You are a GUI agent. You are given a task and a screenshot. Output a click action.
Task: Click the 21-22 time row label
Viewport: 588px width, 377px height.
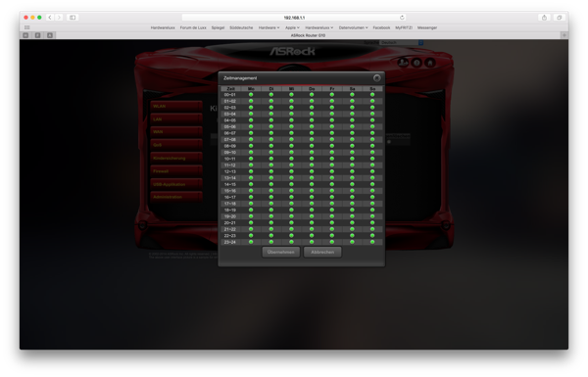230,229
